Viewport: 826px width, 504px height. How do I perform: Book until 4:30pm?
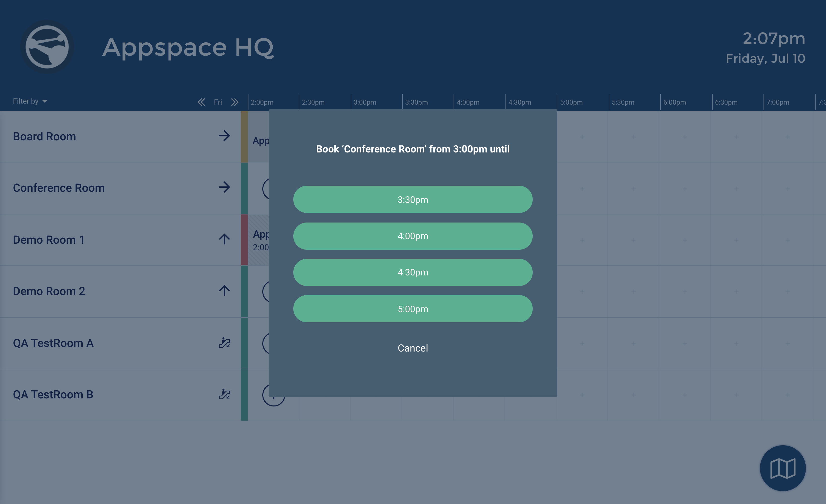(x=413, y=272)
